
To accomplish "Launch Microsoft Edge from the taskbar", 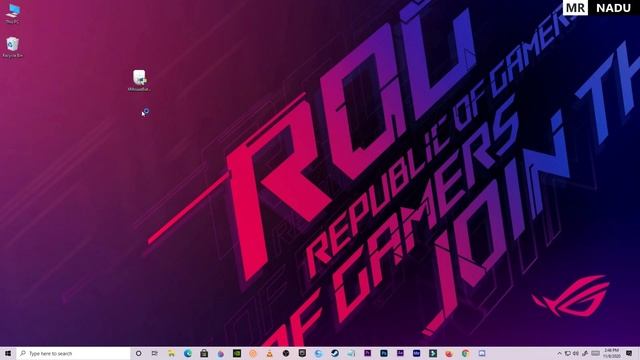I will pos(188,353).
